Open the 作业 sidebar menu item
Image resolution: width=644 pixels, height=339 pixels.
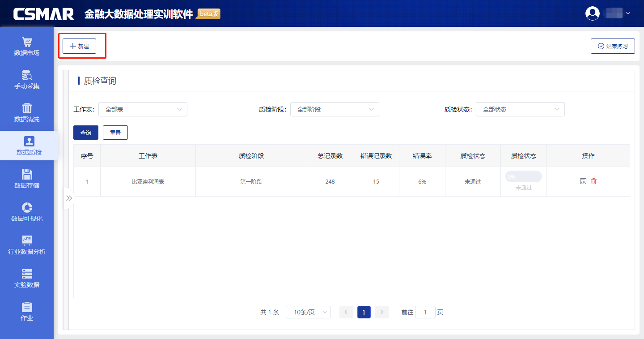click(27, 311)
